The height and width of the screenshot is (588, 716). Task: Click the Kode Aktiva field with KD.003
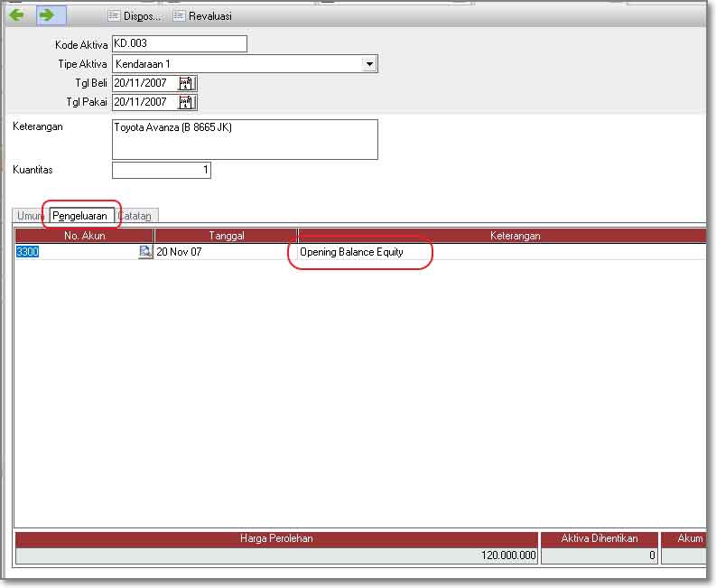click(x=179, y=44)
